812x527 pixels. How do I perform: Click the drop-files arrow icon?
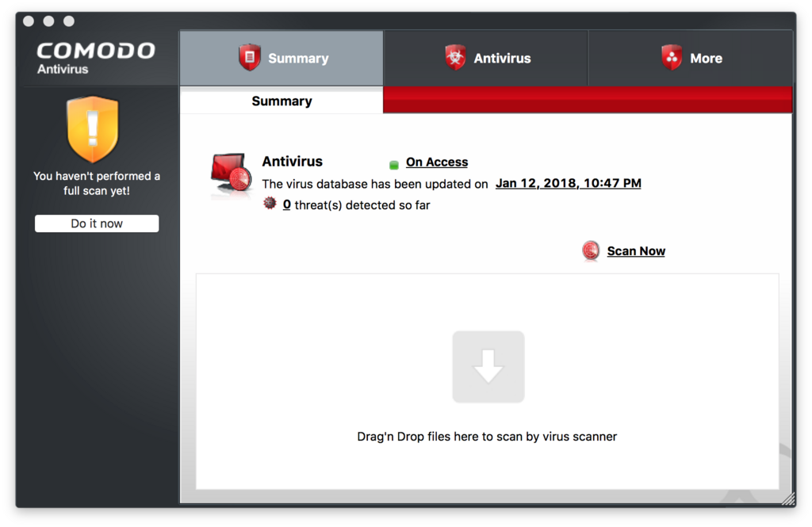(488, 367)
